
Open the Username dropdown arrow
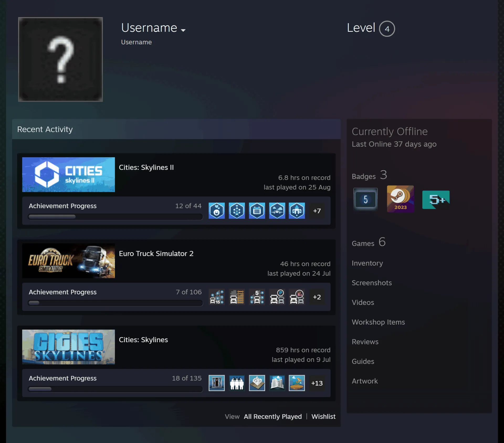pos(183,30)
